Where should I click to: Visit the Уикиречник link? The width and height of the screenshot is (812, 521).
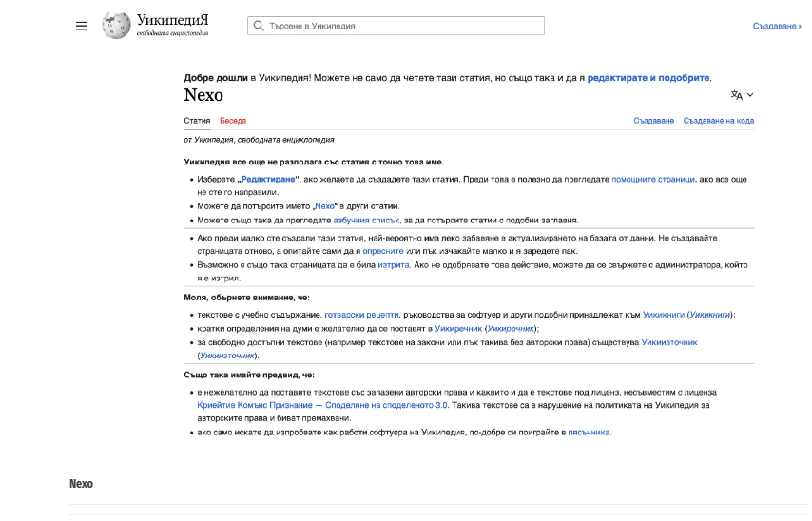457,329
